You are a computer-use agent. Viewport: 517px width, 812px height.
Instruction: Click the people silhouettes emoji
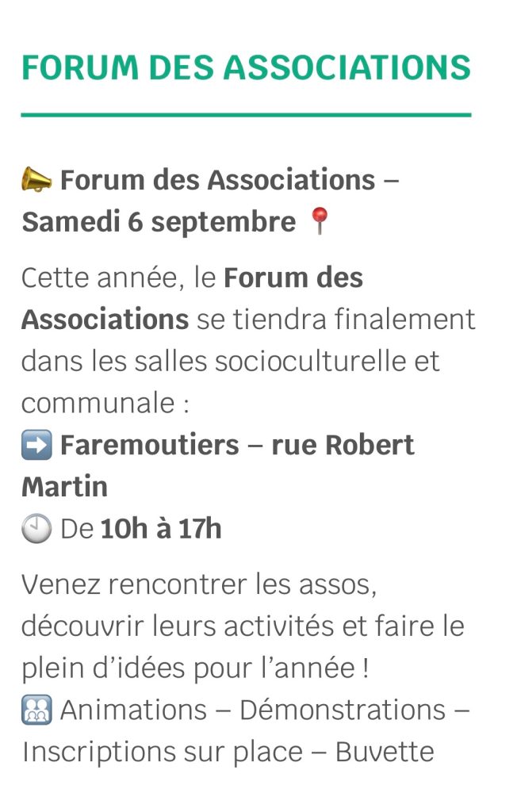point(36,710)
